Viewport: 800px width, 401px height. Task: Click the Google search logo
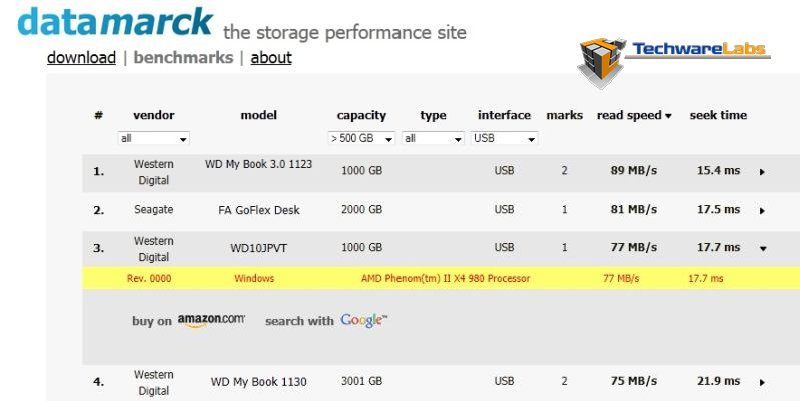tap(364, 320)
